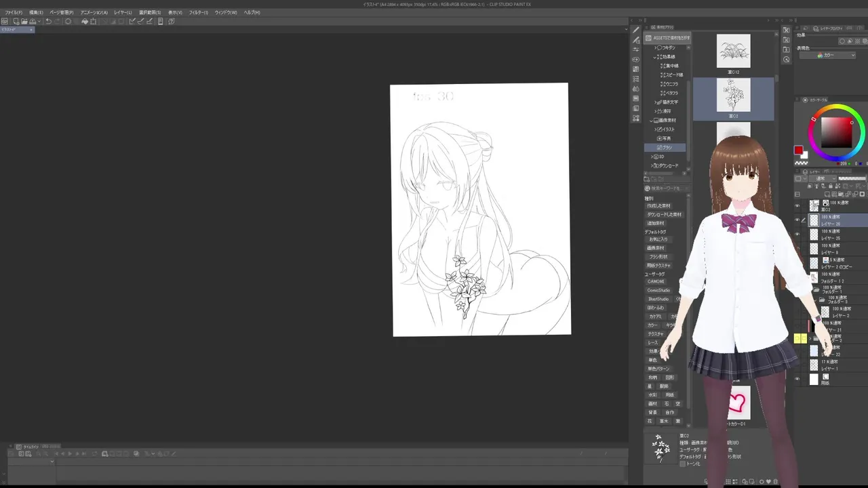Expand the 描き文字 tree folder

(656, 102)
